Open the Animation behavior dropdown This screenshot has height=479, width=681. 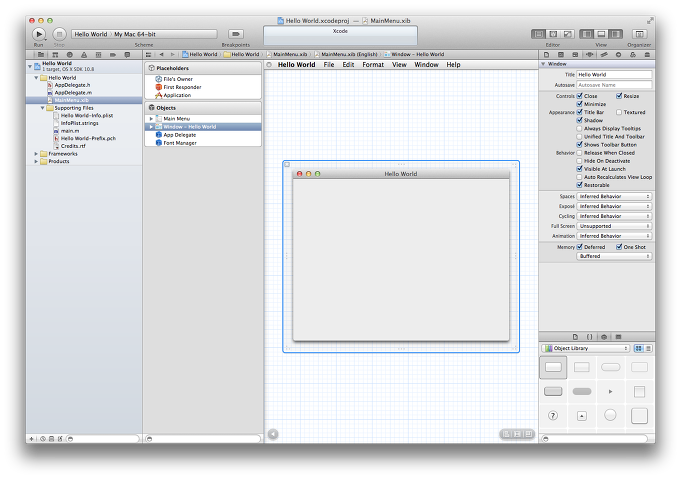614,236
